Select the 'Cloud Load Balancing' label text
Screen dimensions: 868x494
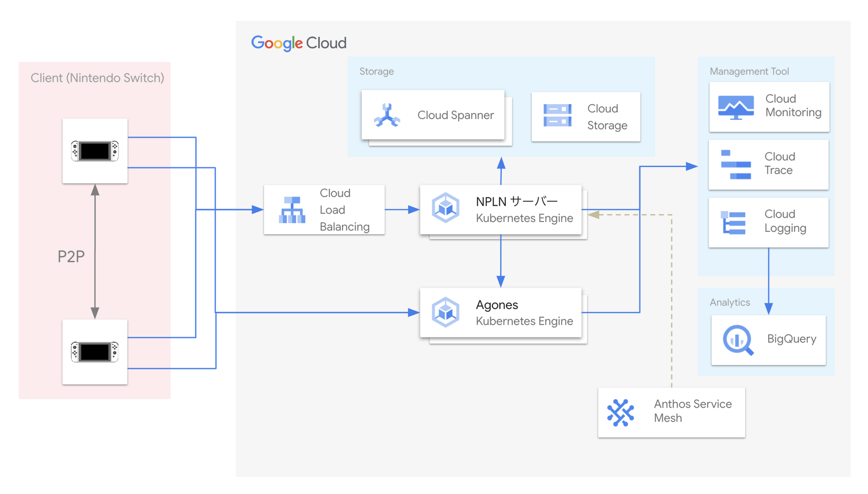(x=344, y=210)
